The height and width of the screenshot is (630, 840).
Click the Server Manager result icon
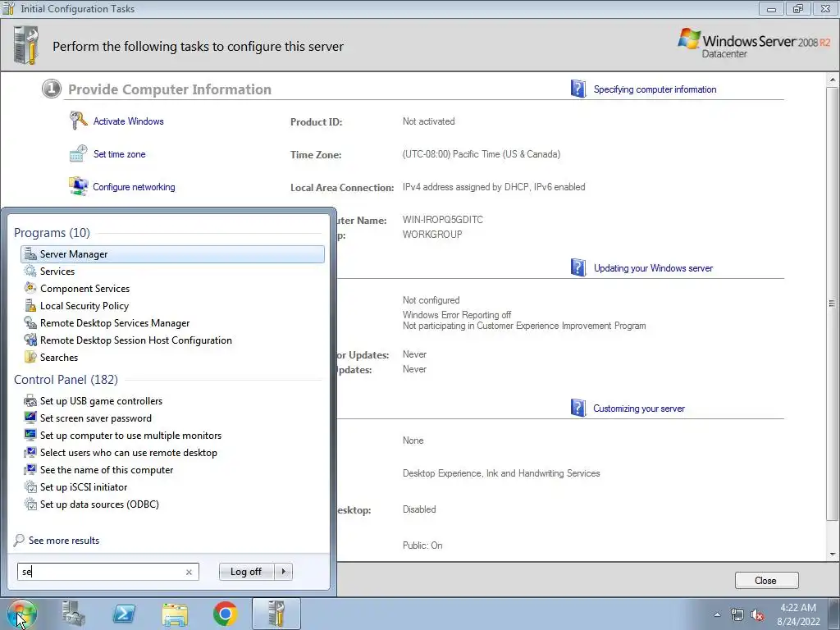click(30, 254)
